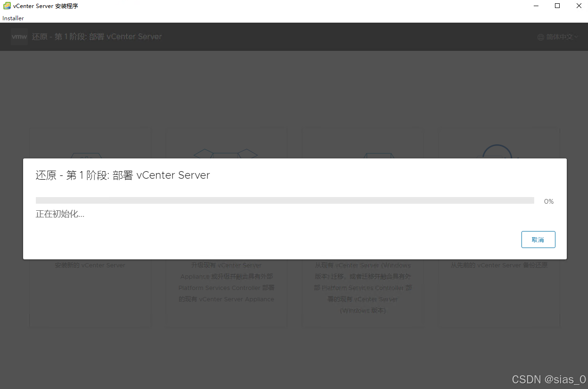Click the vmw logo in header
This screenshot has width=588, height=389.
point(19,37)
